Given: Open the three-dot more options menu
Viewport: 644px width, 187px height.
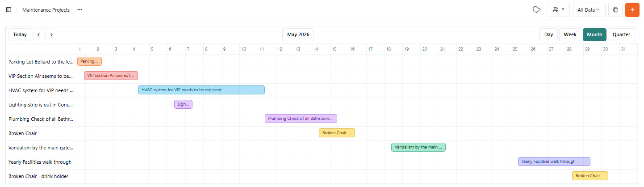Looking at the screenshot, I should coord(79,10).
